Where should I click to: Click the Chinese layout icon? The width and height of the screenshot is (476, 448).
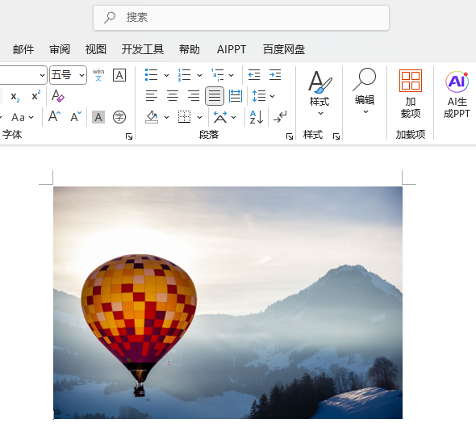(220, 117)
